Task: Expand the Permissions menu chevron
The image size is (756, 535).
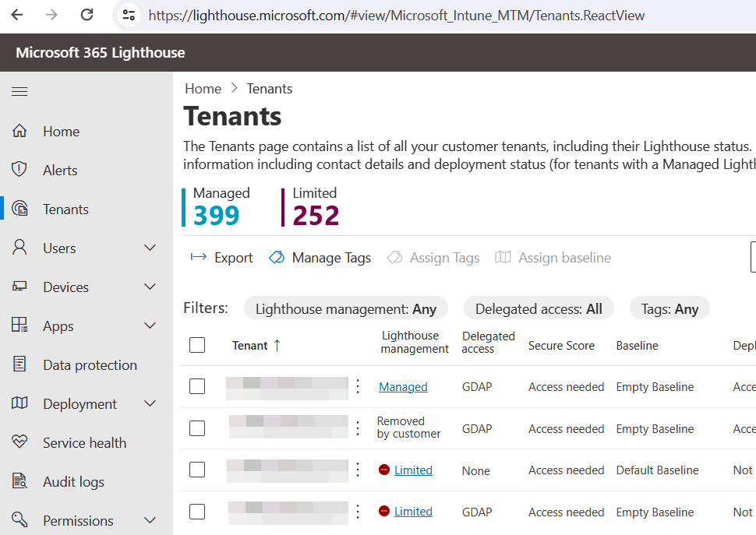Action: click(150, 520)
